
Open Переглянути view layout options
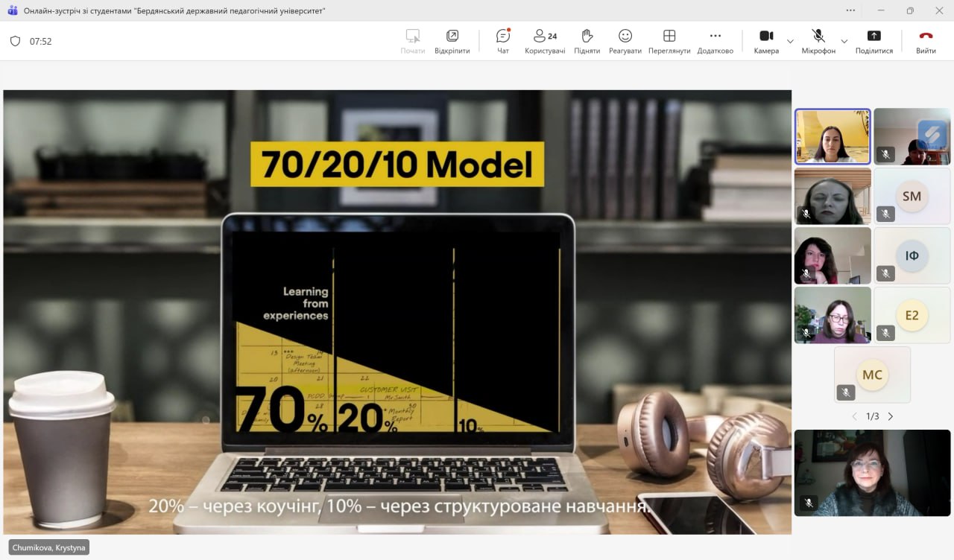point(669,41)
